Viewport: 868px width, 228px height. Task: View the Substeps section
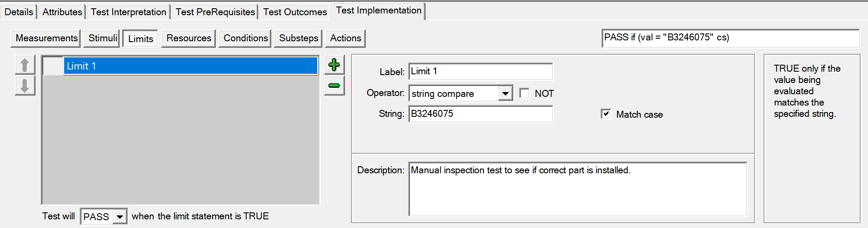[x=298, y=38]
